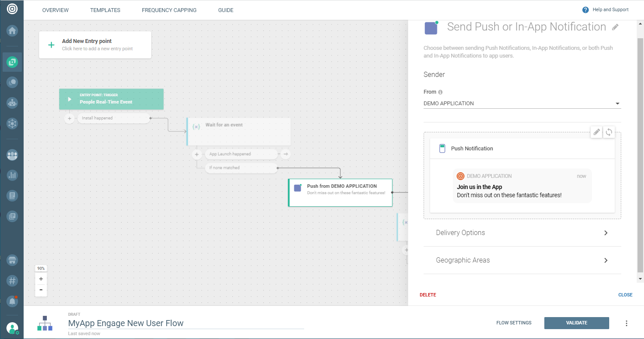Switch to the Templates tab
Screen dimensions: 644x339
point(105,10)
